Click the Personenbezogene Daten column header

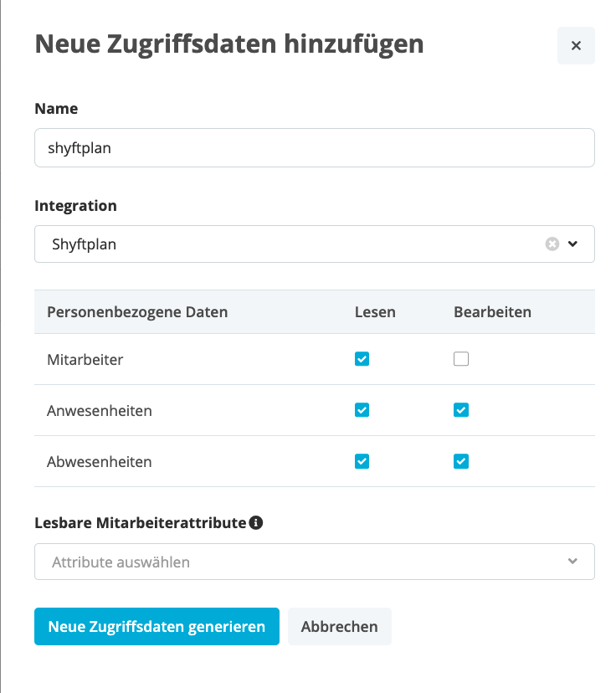click(137, 312)
